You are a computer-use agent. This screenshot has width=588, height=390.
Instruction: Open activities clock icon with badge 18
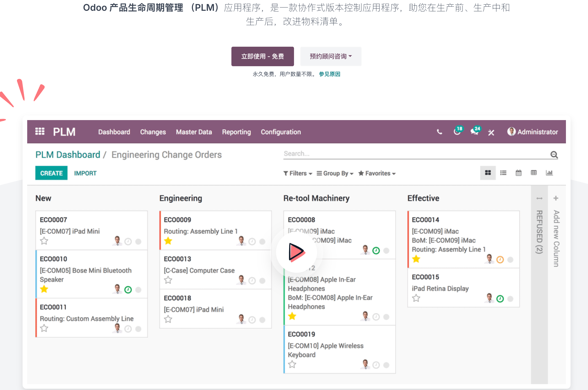[x=457, y=131]
